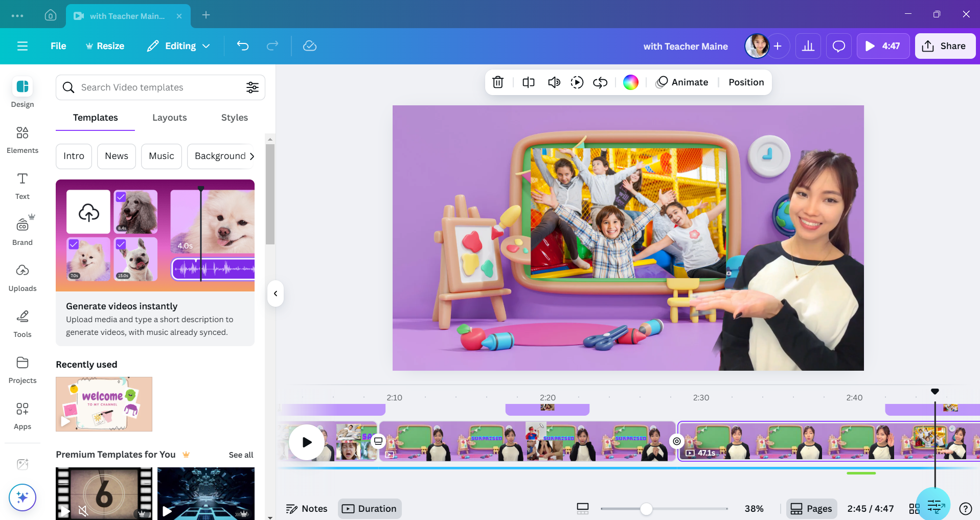
Task: Filter templates by Intro chip
Action: click(x=74, y=156)
